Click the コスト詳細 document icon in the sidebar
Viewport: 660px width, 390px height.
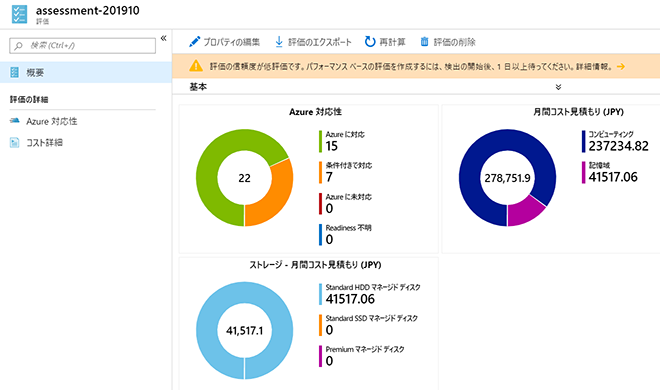coord(15,143)
